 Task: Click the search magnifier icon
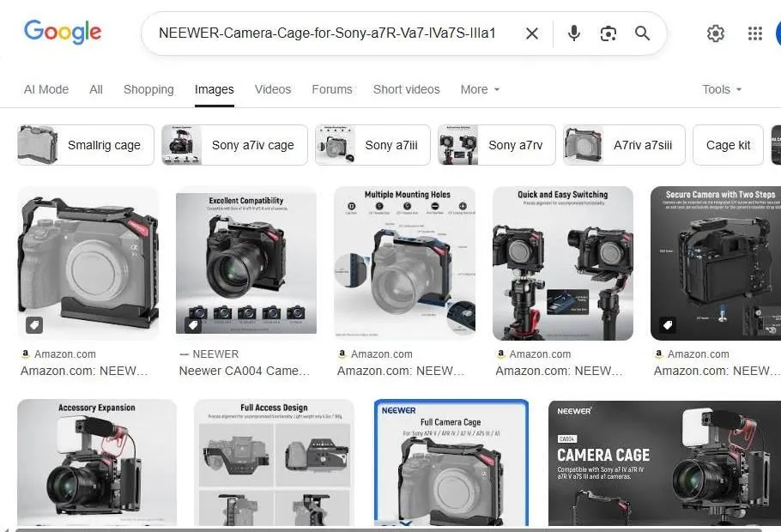[642, 33]
